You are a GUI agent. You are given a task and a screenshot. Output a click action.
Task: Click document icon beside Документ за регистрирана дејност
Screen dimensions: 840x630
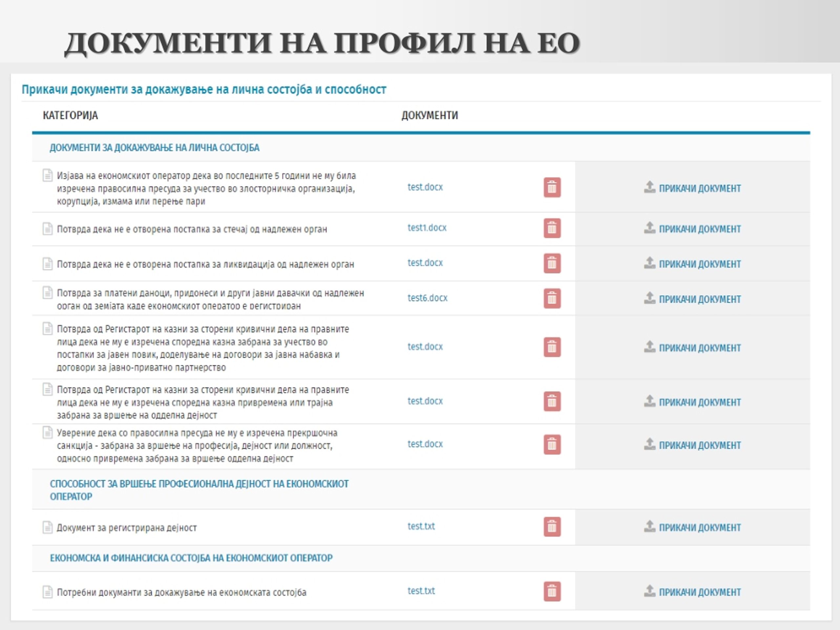pos(48,527)
